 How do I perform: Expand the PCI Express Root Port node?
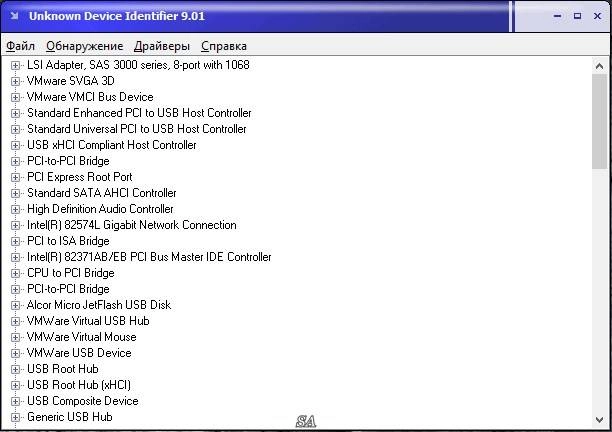(15, 177)
